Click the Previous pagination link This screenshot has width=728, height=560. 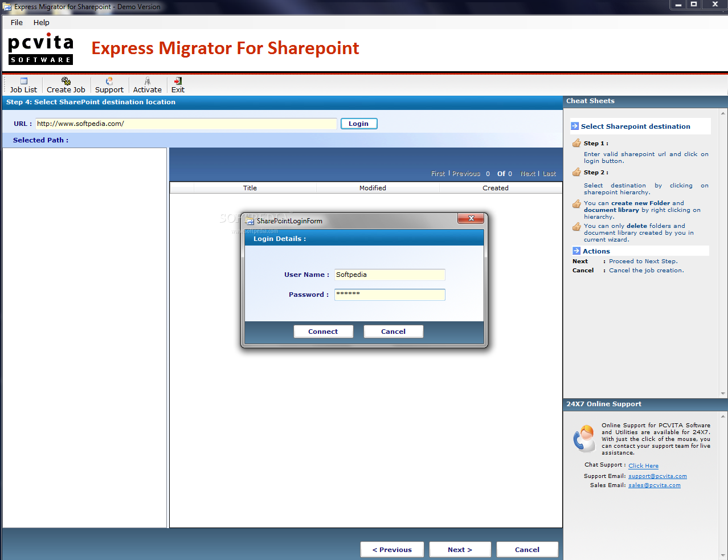tap(466, 174)
